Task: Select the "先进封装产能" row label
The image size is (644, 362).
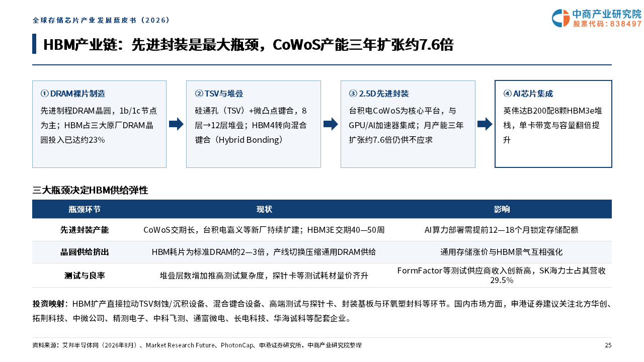Action: [x=85, y=230]
